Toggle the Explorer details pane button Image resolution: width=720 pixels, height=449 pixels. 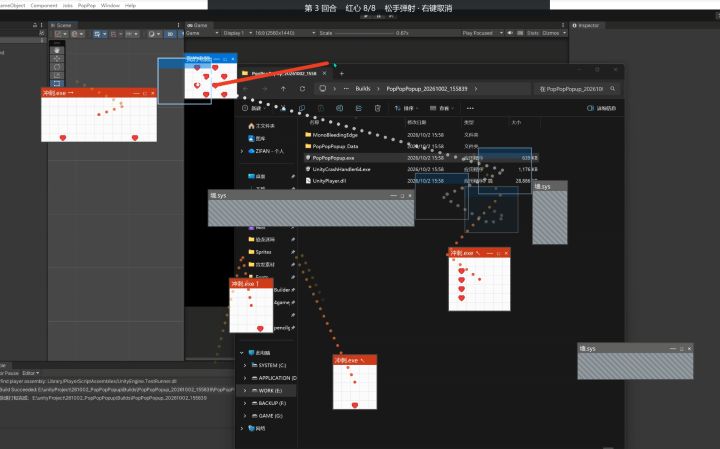602,108
